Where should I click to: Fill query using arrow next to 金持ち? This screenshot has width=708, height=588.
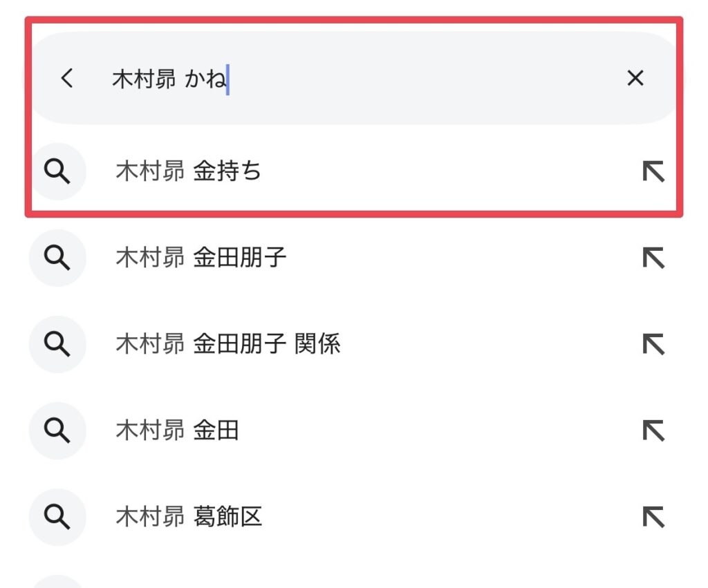653,171
